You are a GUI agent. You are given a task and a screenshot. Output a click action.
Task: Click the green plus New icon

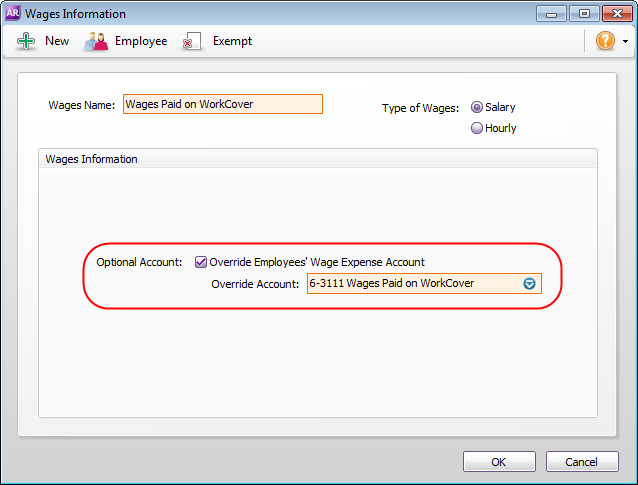pyautogui.click(x=26, y=41)
